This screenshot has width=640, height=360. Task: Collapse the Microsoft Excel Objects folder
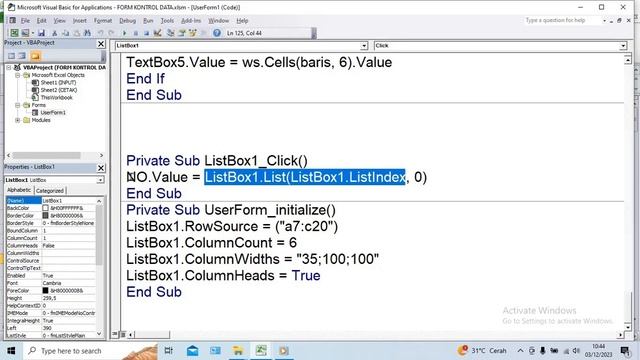pyautogui.click(x=18, y=75)
